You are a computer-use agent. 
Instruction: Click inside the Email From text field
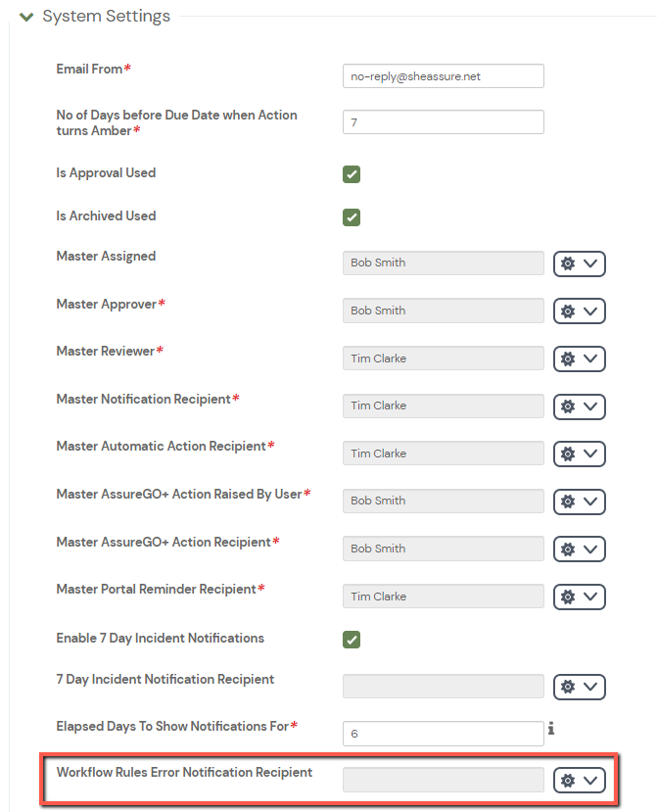pyautogui.click(x=441, y=75)
